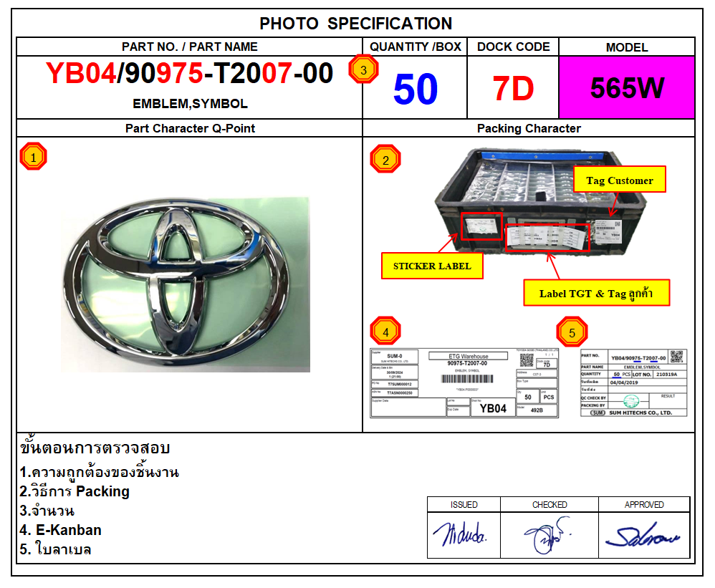Click the packing box photo
Viewport: 715px width, 588px height.
coord(540,201)
